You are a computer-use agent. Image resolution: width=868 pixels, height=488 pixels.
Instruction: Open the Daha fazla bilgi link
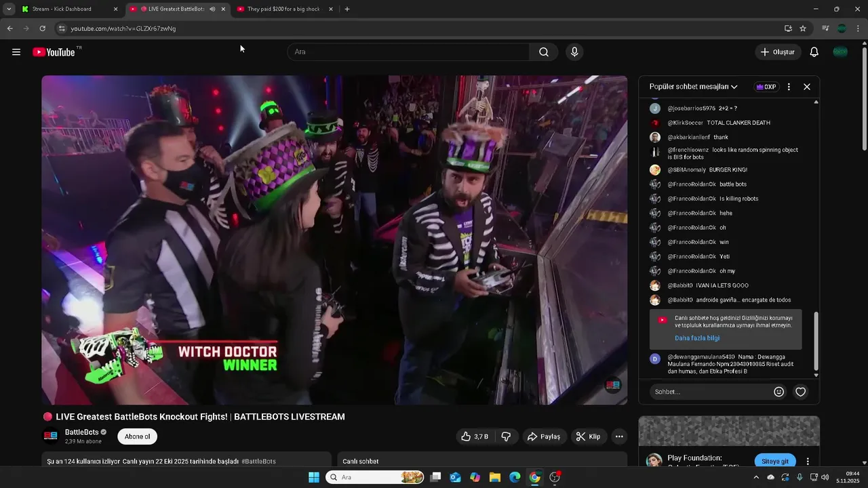697,338
